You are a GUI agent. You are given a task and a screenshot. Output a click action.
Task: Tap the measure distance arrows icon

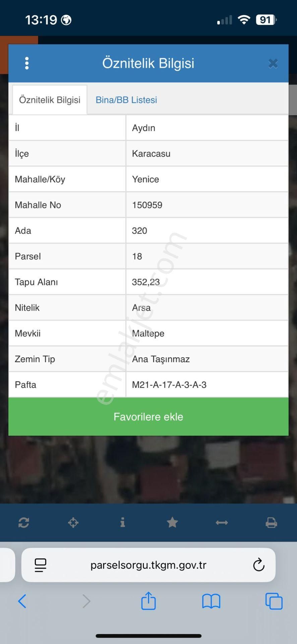[222, 523]
